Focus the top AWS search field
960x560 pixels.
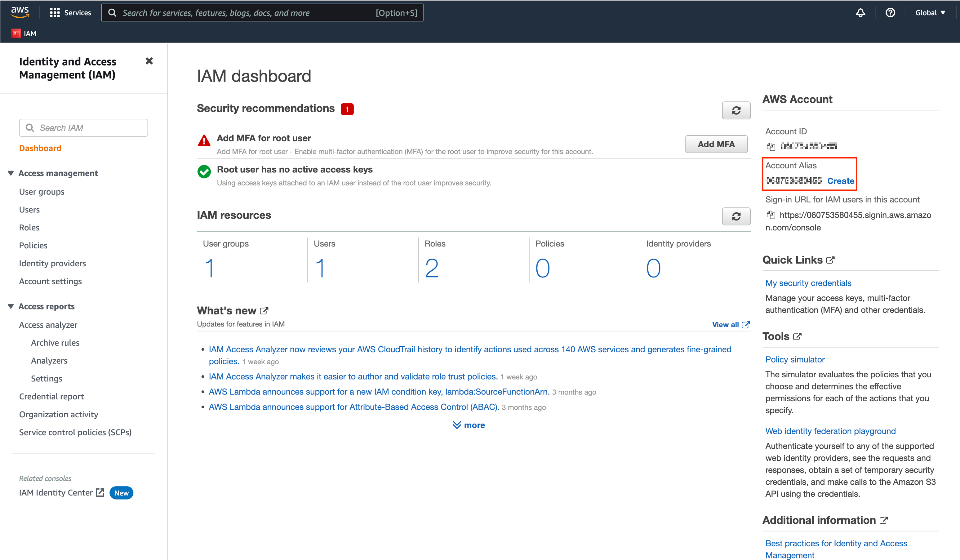[262, 12]
